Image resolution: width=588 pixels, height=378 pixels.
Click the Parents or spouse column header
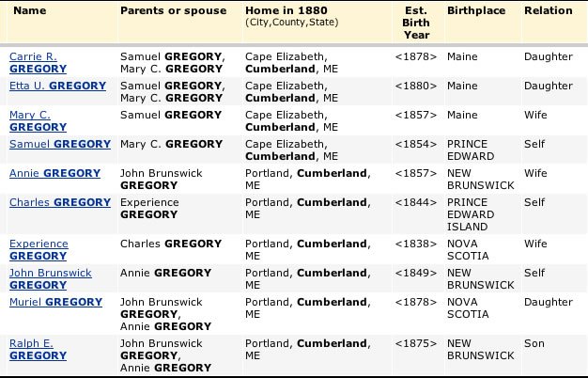point(173,10)
